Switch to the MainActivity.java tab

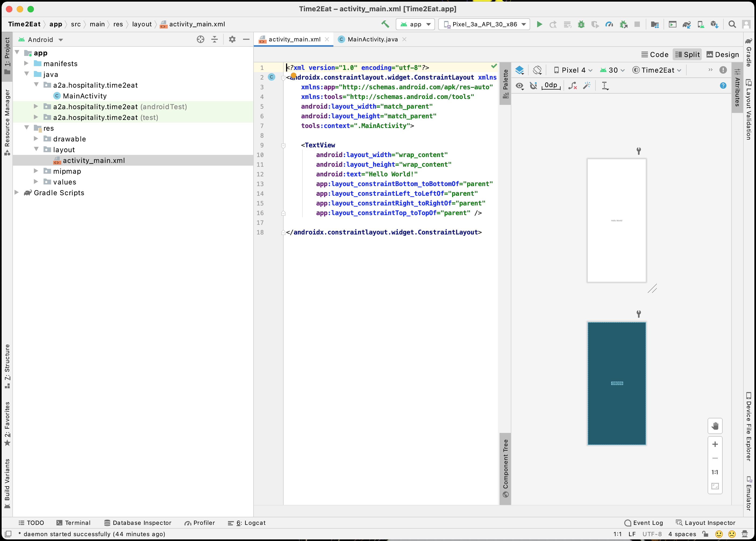tap(372, 39)
